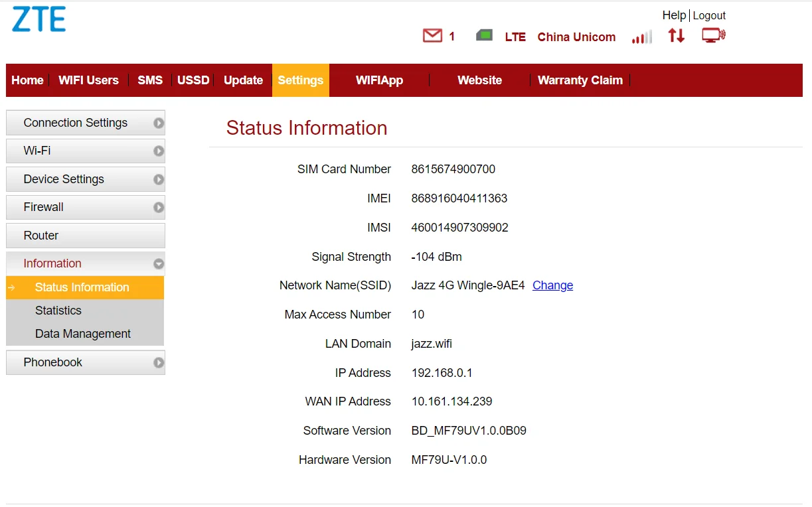Open the Warranty Claim tab
Viewport: 812px width, 507px height.
pos(580,80)
